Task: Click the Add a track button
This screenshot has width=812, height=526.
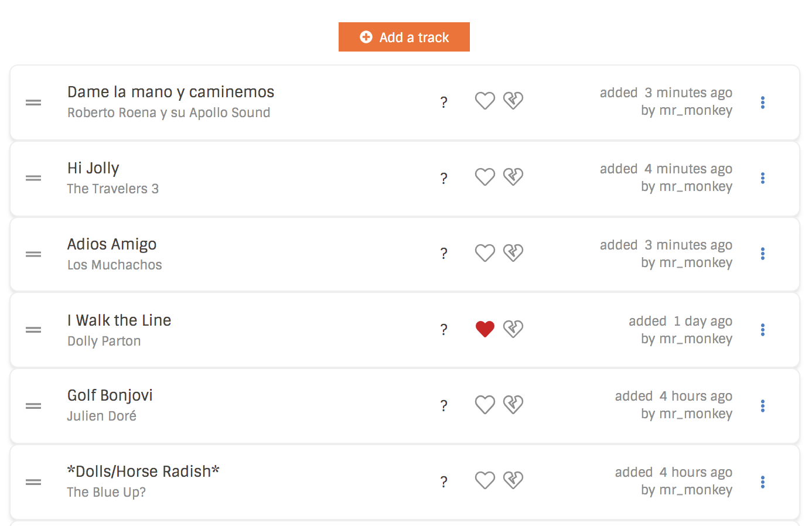Action: [404, 37]
